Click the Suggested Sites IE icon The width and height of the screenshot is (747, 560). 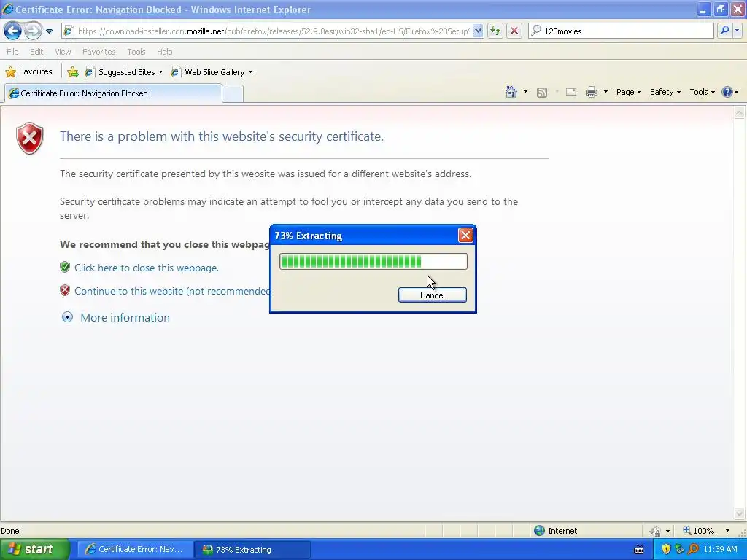[90, 72]
